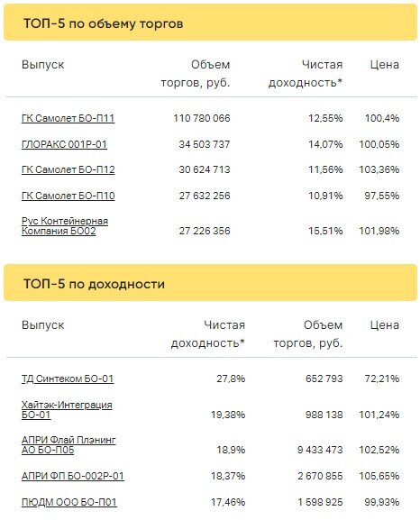This screenshot has height=520, width=420.
Task: Click Чистая доходность column header in second table
Action: coord(208,333)
